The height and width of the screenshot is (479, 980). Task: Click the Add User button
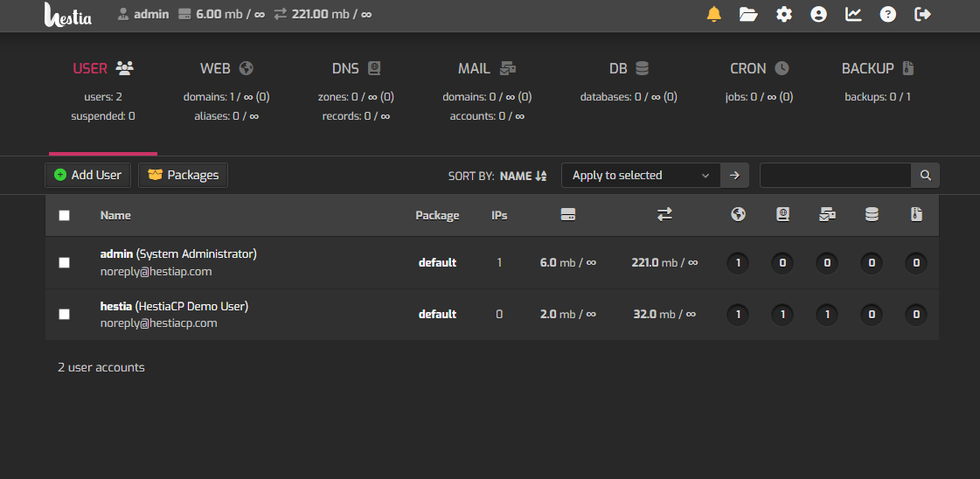point(87,175)
